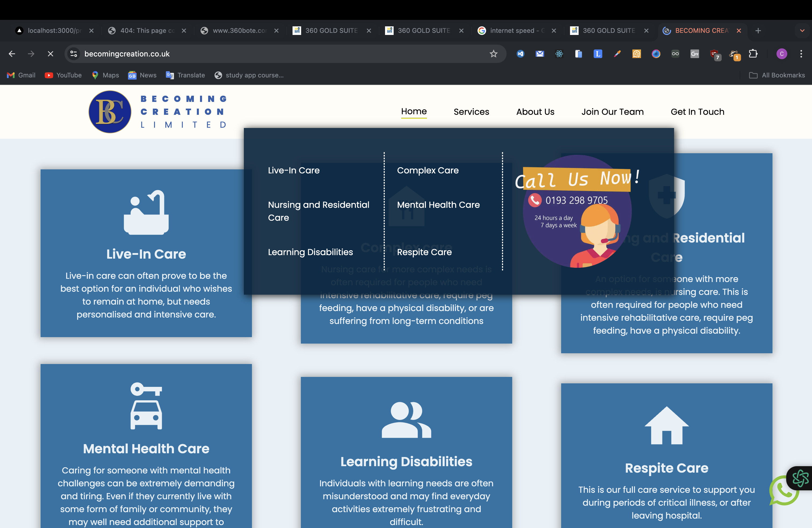Select Home in the navigation menu
The width and height of the screenshot is (812, 528).
click(414, 112)
